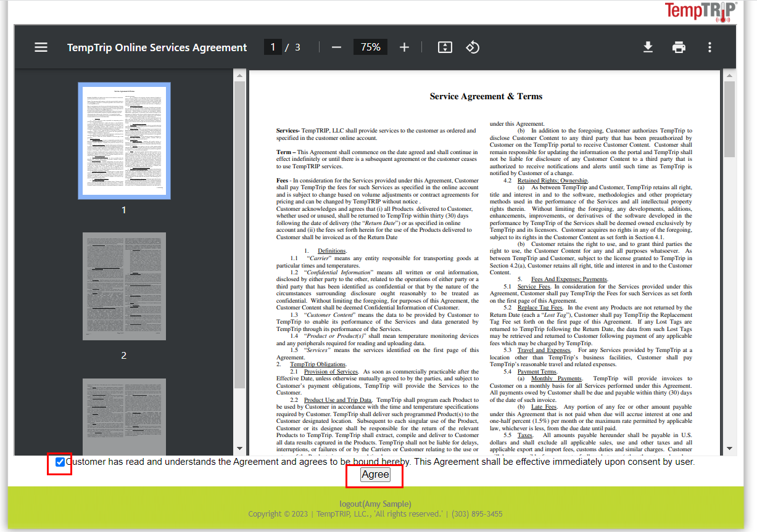Zoom in using the plus icon

[x=404, y=47]
